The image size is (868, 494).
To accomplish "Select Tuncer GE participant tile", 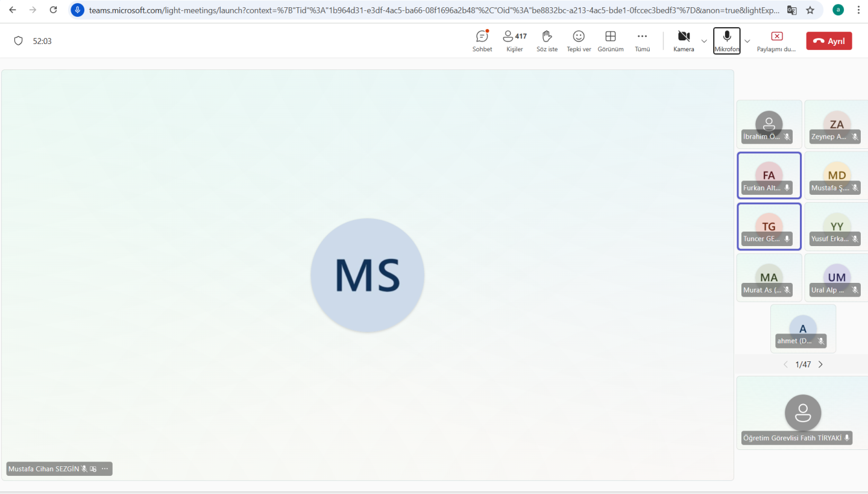I will coord(769,226).
